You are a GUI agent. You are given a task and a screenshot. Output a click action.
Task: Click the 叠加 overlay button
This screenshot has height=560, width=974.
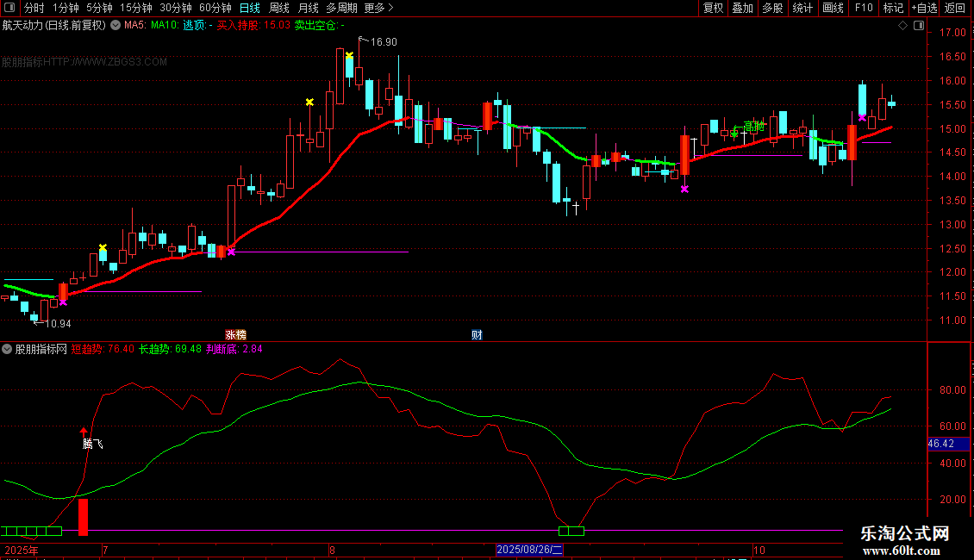point(742,8)
